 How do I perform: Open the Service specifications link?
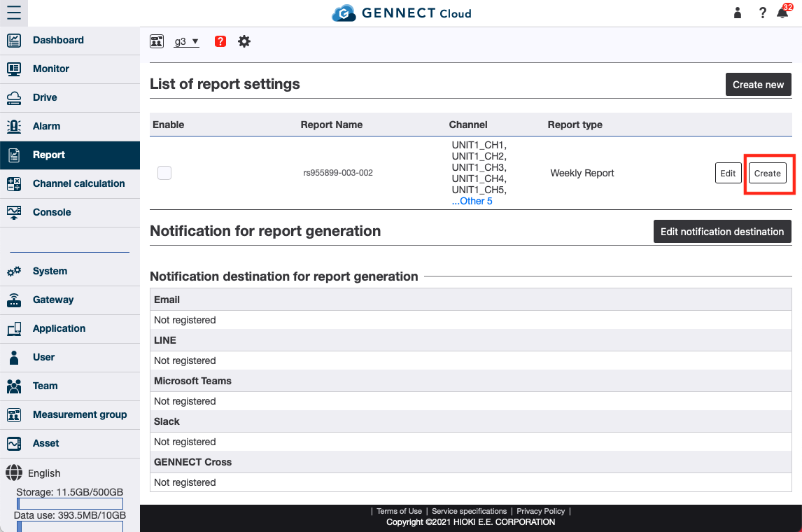tap(469, 511)
